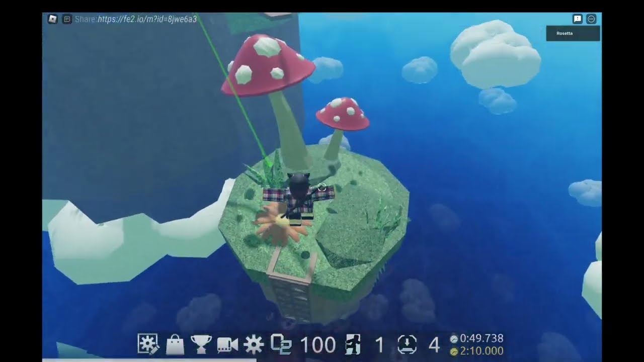Click the oxygen value 100
This screenshot has width=644, height=362.
(x=317, y=345)
